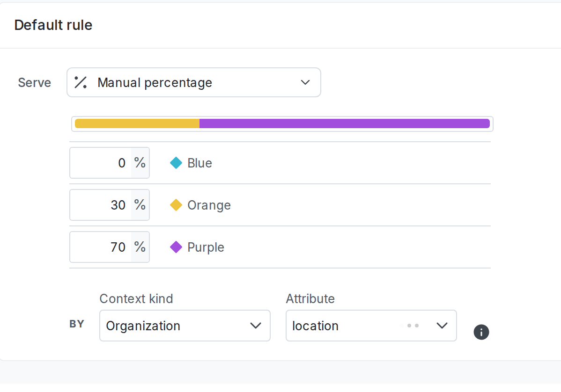The height and width of the screenshot is (392, 561).
Task: Click the Default rule heading
Action: (53, 25)
